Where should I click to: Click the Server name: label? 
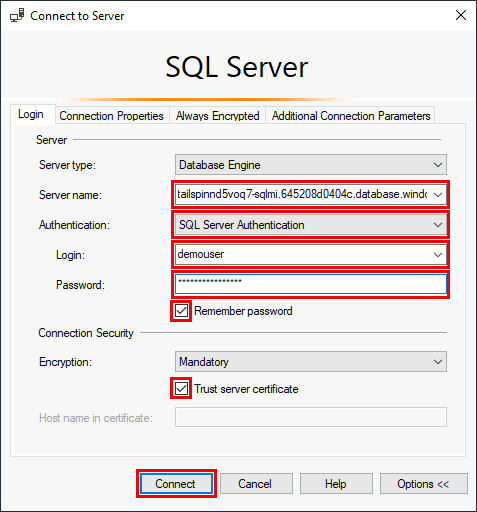pyautogui.click(x=70, y=195)
